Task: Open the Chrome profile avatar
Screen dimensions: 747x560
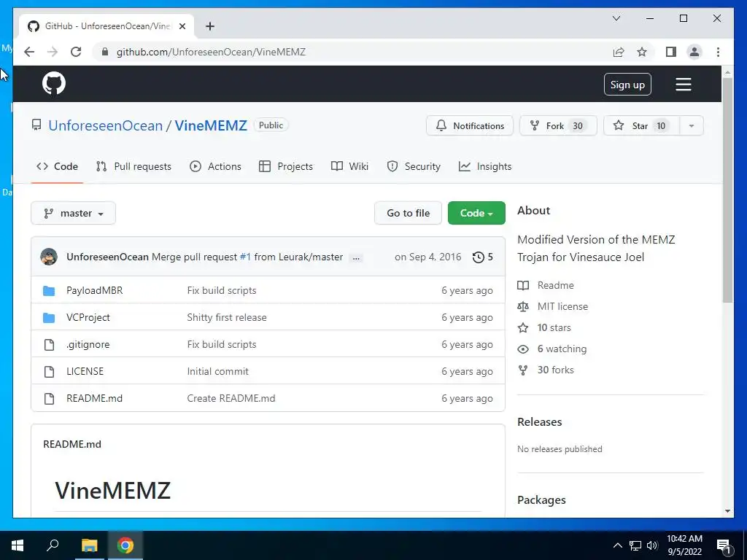Action: tap(694, 52)
